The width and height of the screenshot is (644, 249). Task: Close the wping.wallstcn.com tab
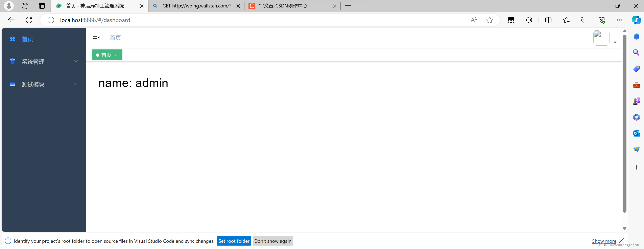[238, 6]
